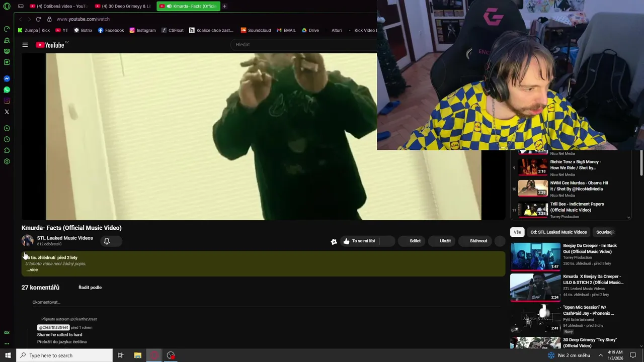Open Windows notification center icon
This screenshot has width=644, height=362.
coord(633,355)
